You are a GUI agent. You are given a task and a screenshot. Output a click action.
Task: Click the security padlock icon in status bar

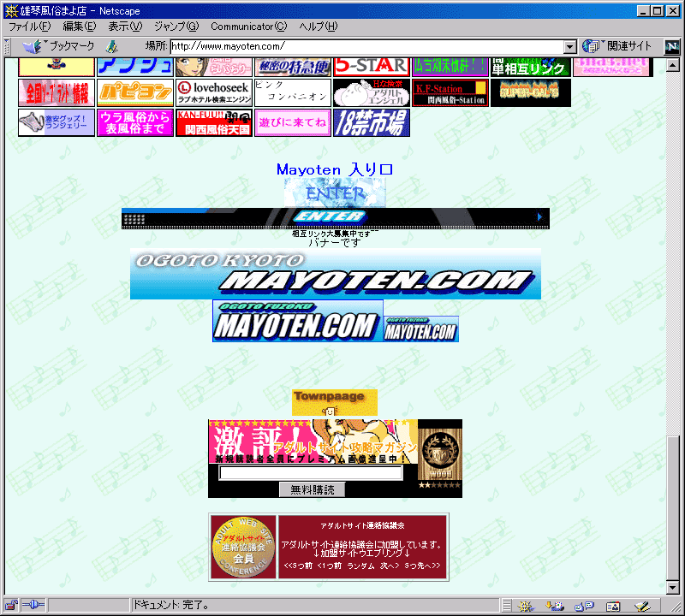(11, 605)
